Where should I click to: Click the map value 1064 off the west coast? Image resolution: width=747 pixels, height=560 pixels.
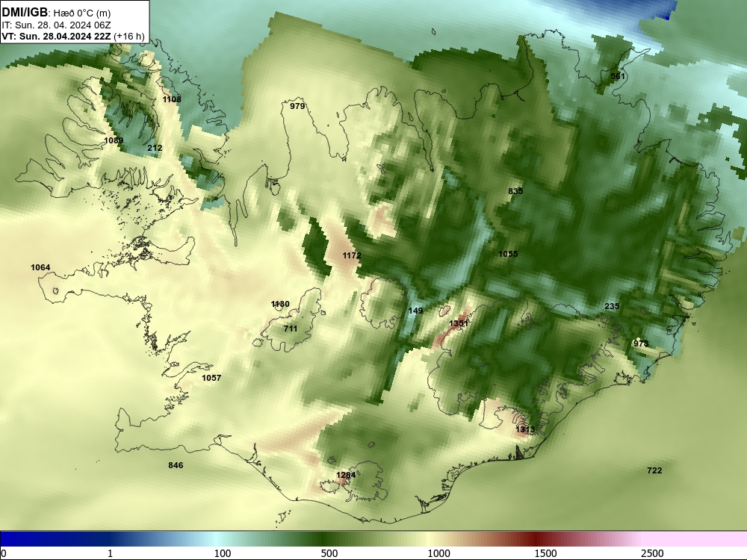coord(40,267)
